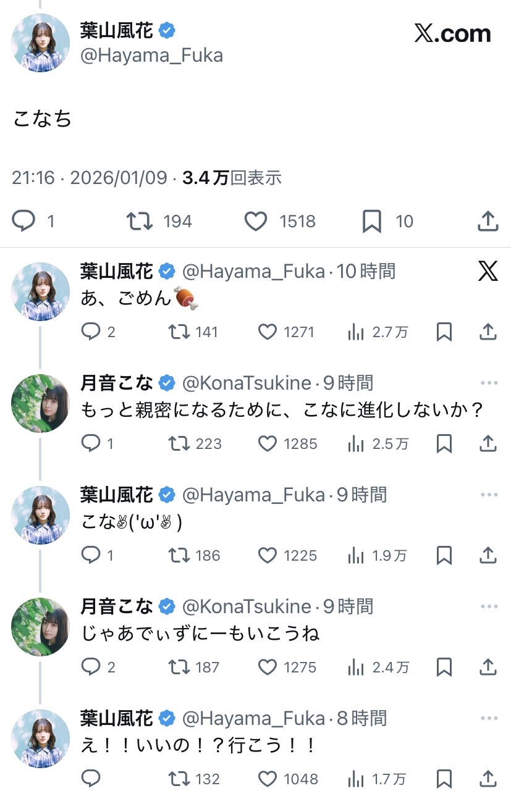
Task: Open more options on じゃあでぃずにー reply
Action: [x=489, y=607]
